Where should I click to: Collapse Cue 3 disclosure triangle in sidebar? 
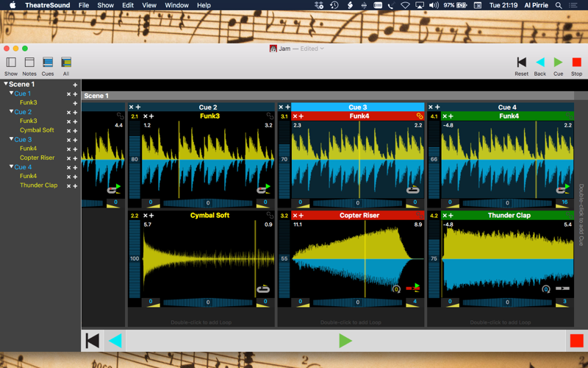click(x=11, y=138)
